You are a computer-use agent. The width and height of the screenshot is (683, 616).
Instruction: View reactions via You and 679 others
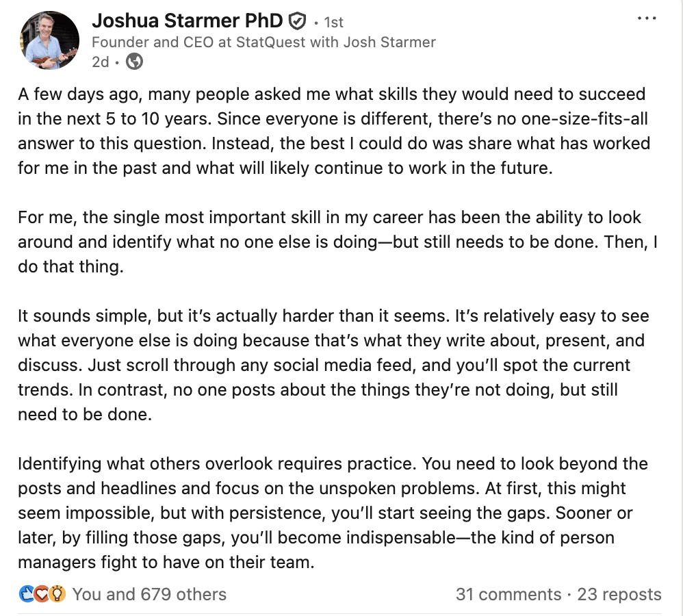[x=149, y=594]
